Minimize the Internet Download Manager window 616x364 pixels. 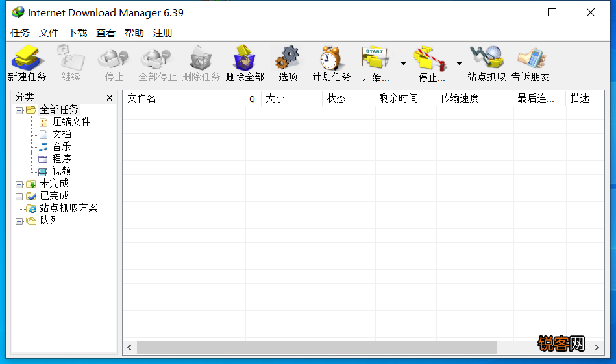click(x=515, y=12)
